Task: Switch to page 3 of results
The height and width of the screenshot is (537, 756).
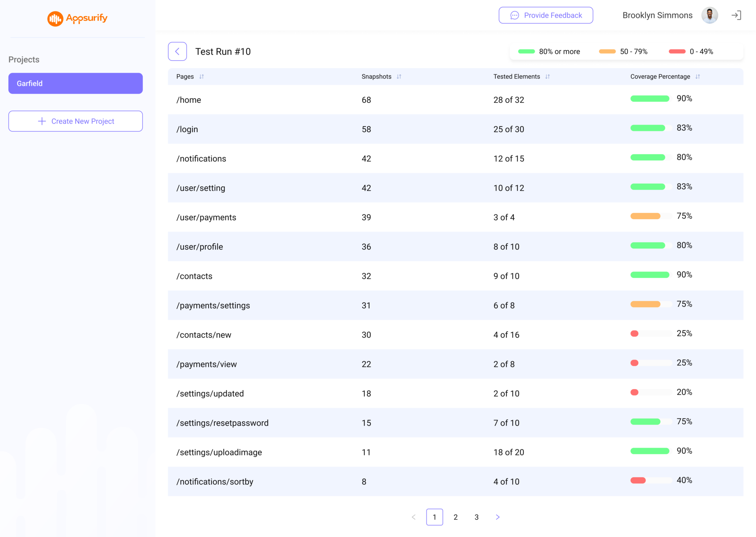Action: point(477,517)
